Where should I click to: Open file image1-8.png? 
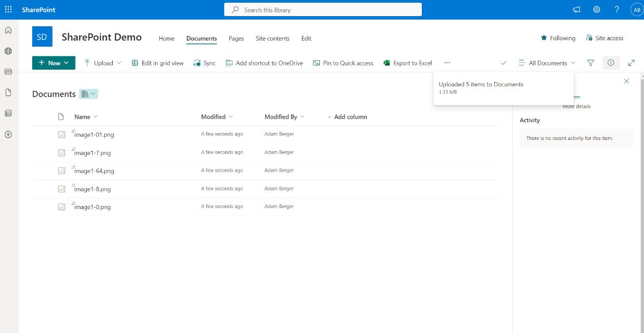coord(92,189)
